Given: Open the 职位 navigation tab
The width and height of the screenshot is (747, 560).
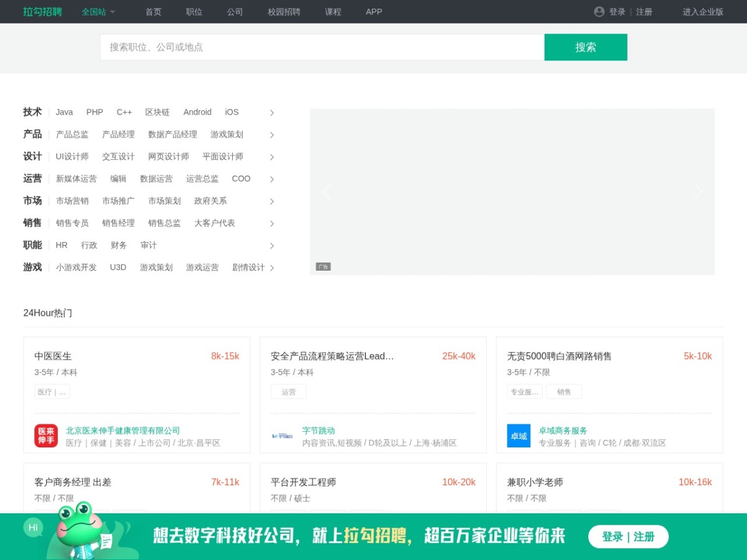Looking at the screenshot, I should (x=194, y=12).
